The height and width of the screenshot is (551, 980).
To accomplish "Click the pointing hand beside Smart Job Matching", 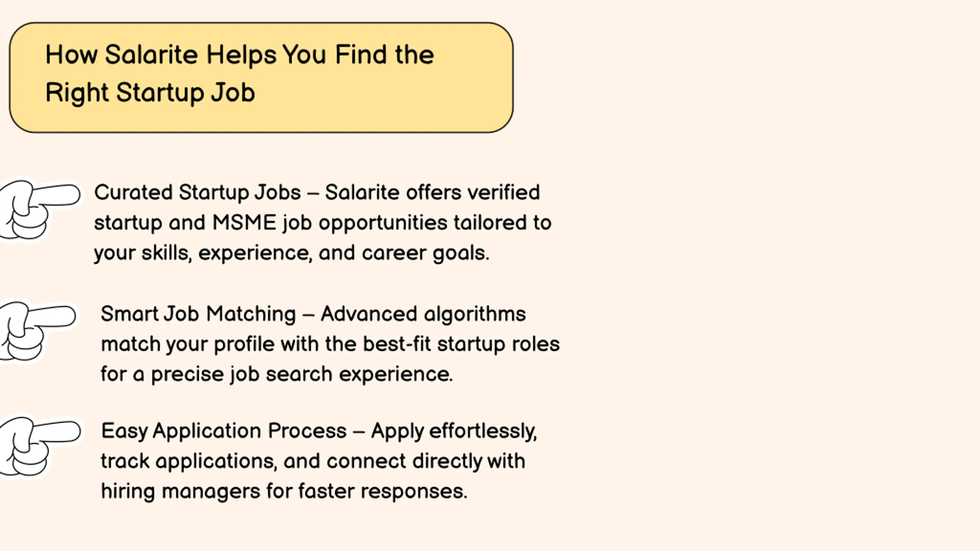I will (x=38, y=332).
